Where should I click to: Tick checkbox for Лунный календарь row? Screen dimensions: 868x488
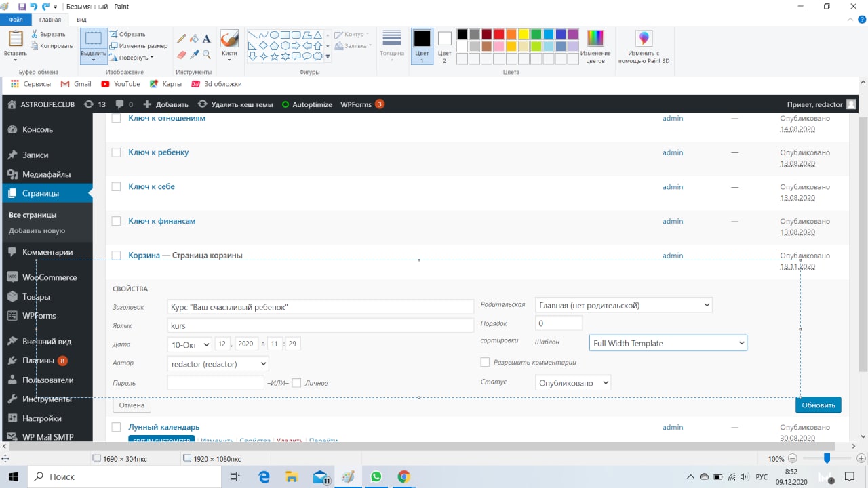click(x=116, y=427)
